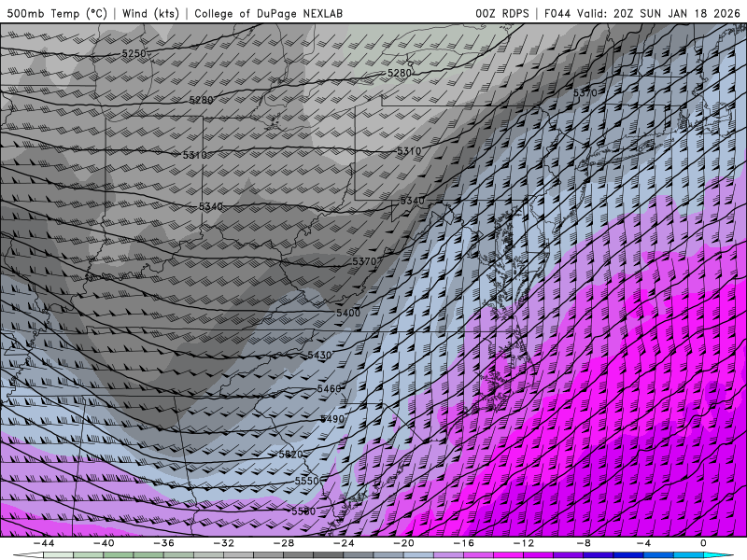Viewport: 747px width, 560px height.
Task: Click the -28 colorbar scale value
Action: coord(284,543)
